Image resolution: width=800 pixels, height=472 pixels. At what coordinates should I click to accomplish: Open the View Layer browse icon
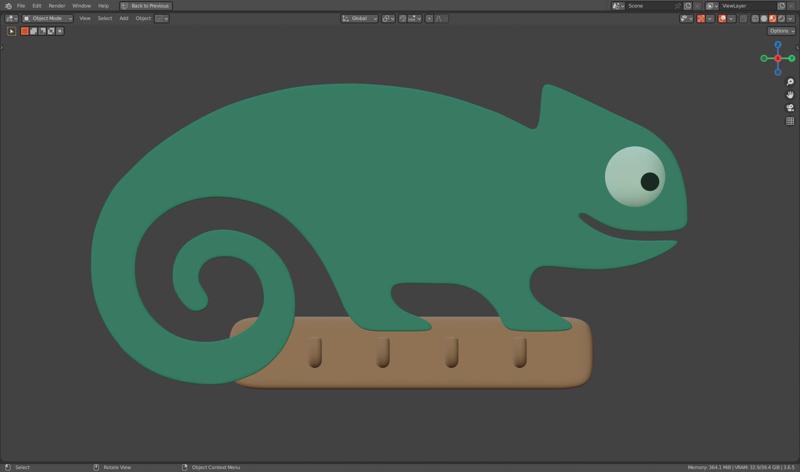[712, 6]
